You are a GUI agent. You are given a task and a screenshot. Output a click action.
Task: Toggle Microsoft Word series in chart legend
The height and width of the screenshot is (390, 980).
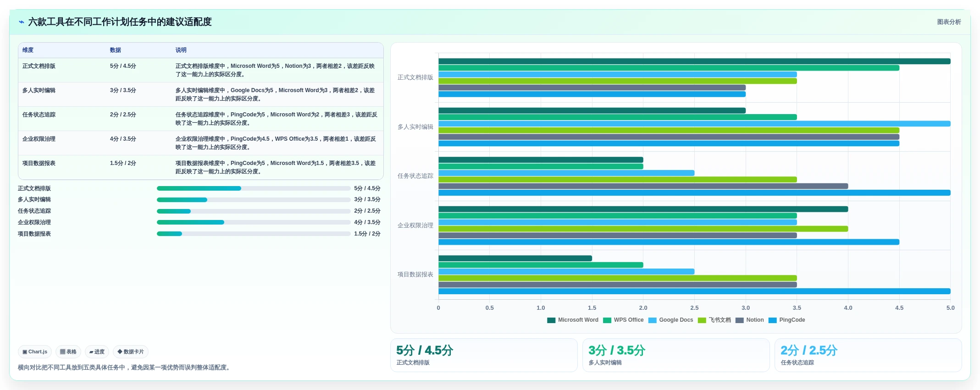[573, 320]
